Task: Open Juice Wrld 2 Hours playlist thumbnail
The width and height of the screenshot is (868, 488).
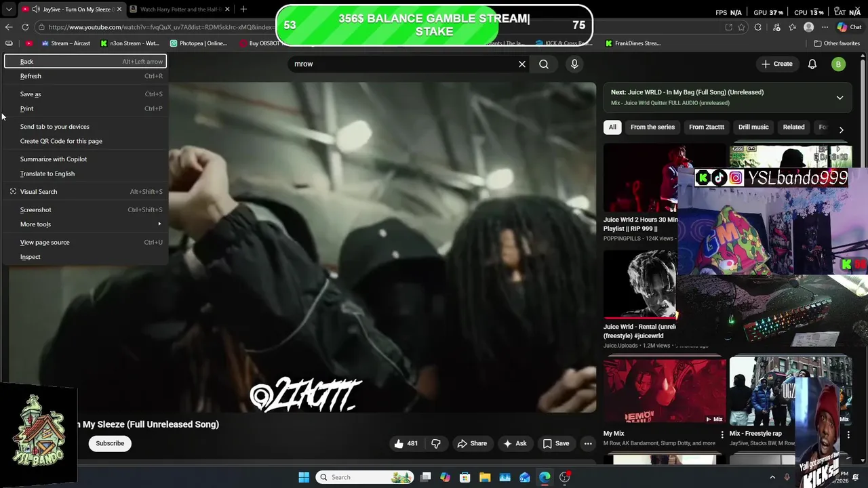Action: click(x=640, y=178)
